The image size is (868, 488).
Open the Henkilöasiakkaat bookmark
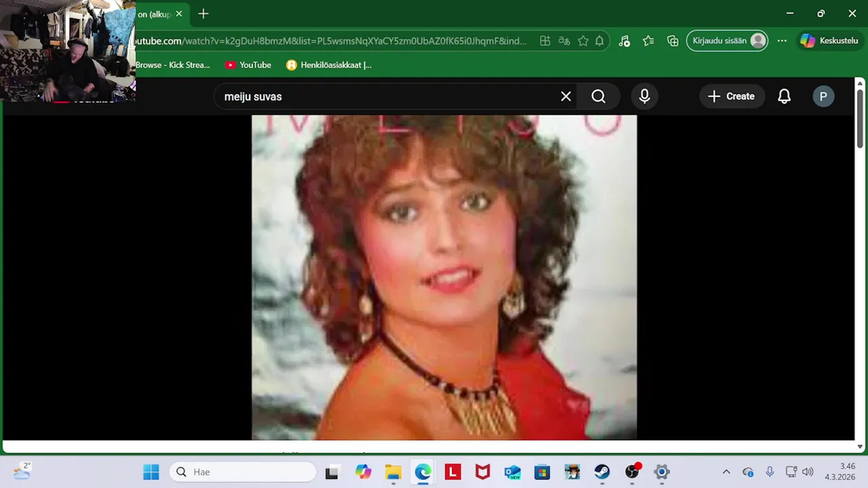coord(329,65)
